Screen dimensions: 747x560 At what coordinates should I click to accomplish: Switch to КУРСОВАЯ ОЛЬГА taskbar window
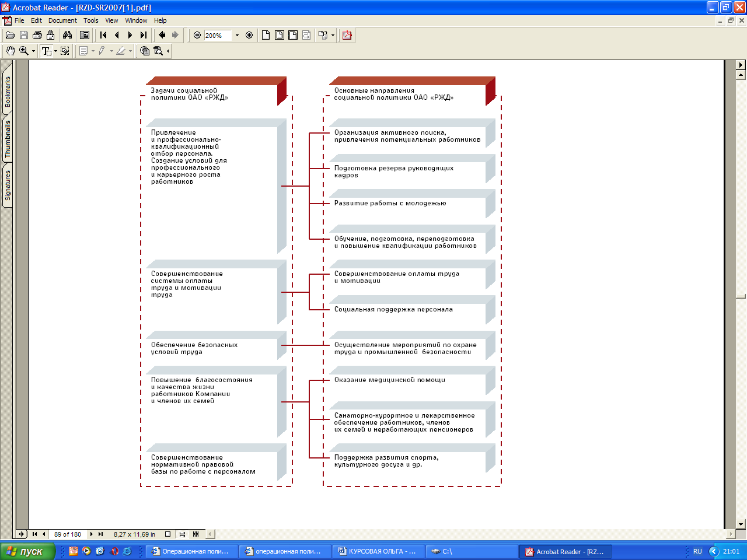click(x=378, y=551)
